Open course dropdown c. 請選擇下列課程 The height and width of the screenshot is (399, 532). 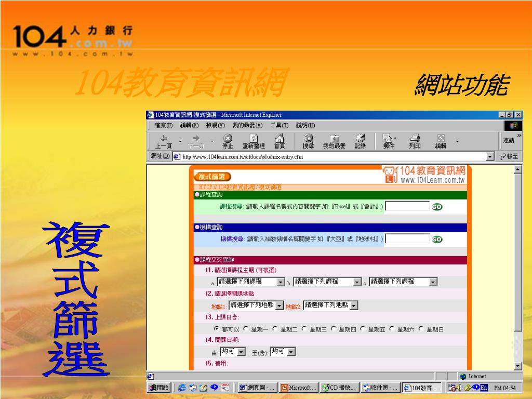pos(403,282)
